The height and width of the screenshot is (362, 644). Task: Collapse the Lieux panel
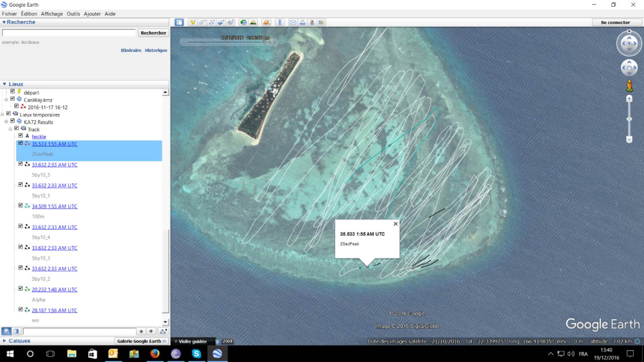[5, 84]
